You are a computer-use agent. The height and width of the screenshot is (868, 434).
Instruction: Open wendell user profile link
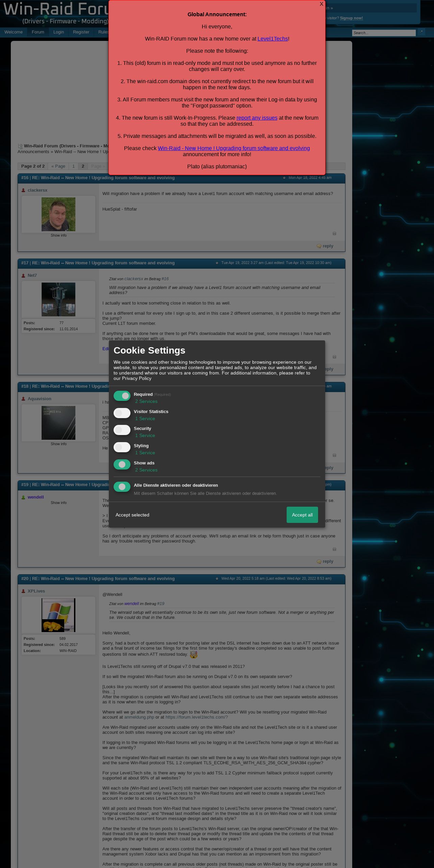click(35, 497)
